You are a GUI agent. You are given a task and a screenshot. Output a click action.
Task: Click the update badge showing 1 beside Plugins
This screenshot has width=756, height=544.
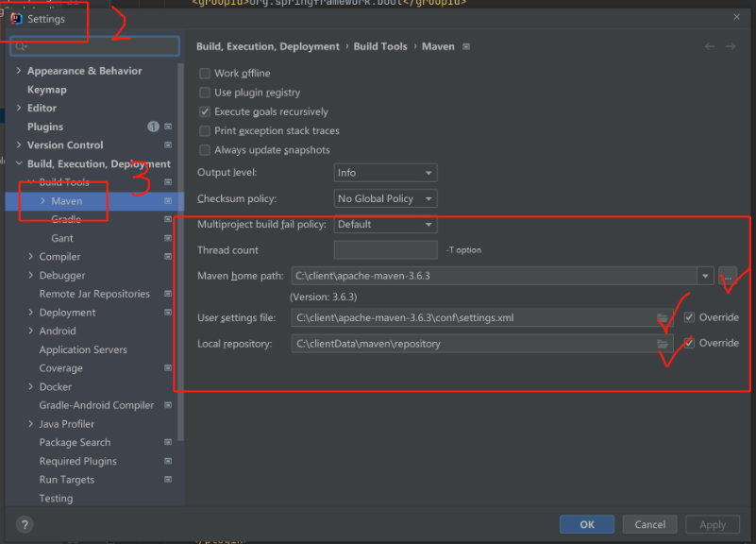[153, 127]
